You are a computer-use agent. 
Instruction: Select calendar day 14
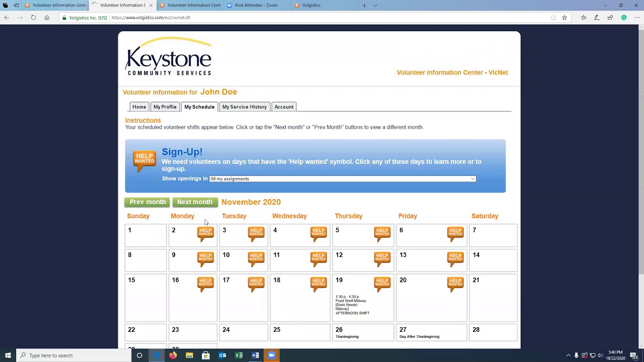[493, 260]
